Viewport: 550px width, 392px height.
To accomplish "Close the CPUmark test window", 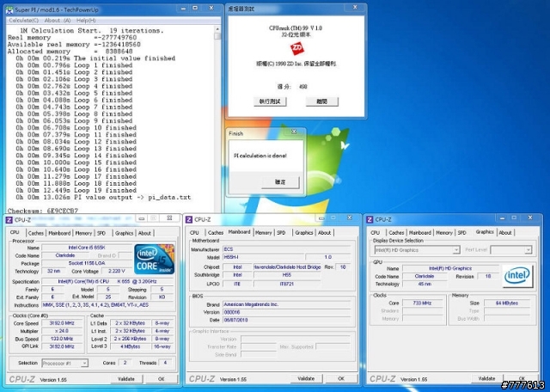I will click(x=355, y=8).
